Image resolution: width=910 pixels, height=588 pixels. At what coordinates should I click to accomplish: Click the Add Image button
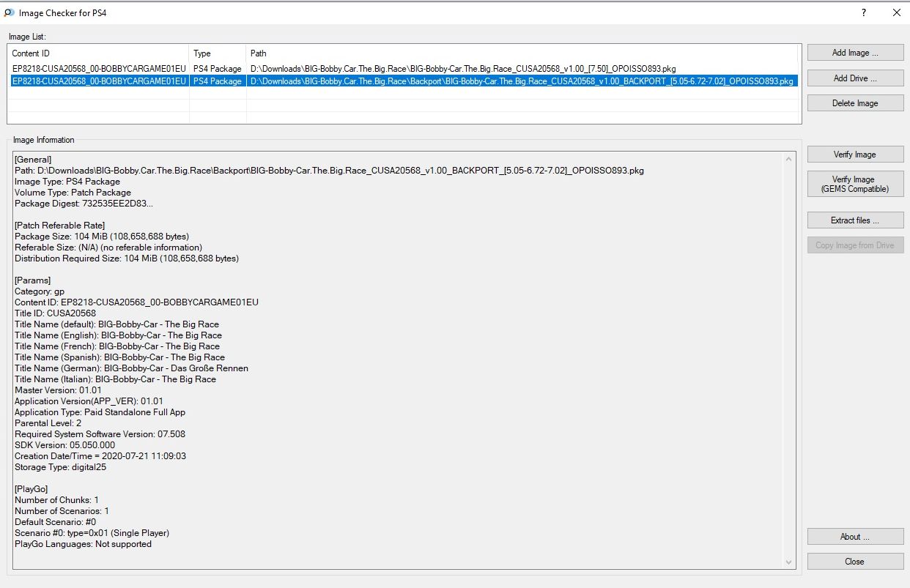click(x=855, y=53)
